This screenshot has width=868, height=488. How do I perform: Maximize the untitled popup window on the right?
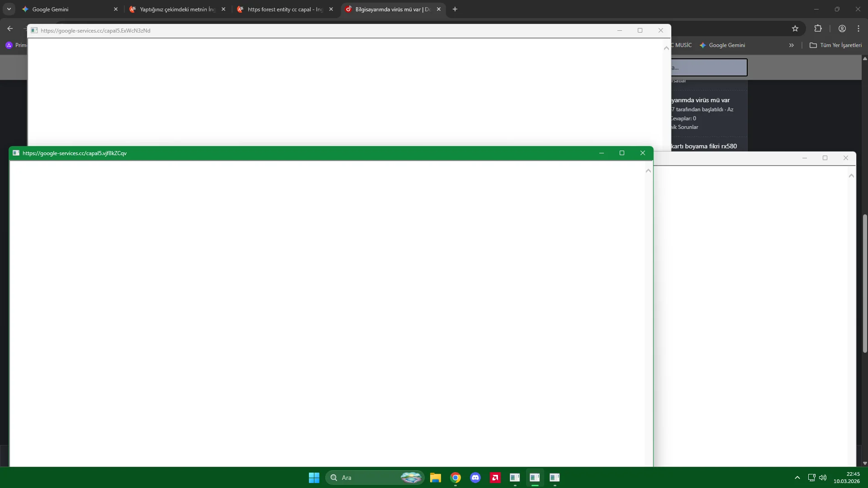pyautogui.click(x=825, y=158)
